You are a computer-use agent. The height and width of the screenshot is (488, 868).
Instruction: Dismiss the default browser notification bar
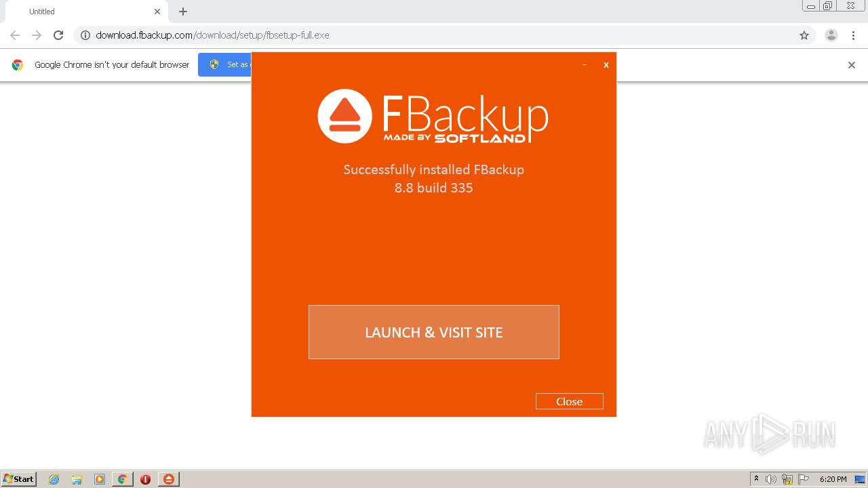coord(852,65)
